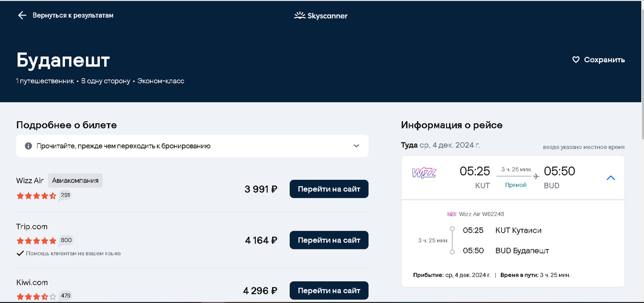Screen dimensions: 644x303
Task: Click the back arrow icon
Action: click(x=22, y=16)
